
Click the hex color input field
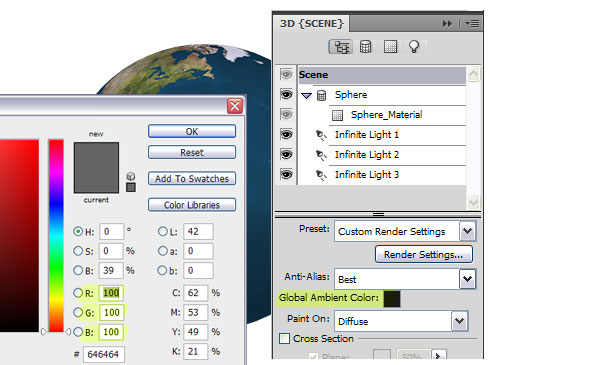[x=104, y=354]
